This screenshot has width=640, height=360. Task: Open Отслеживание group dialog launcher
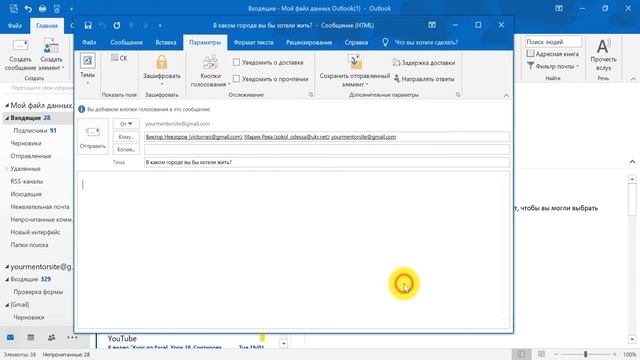[311, 95]
